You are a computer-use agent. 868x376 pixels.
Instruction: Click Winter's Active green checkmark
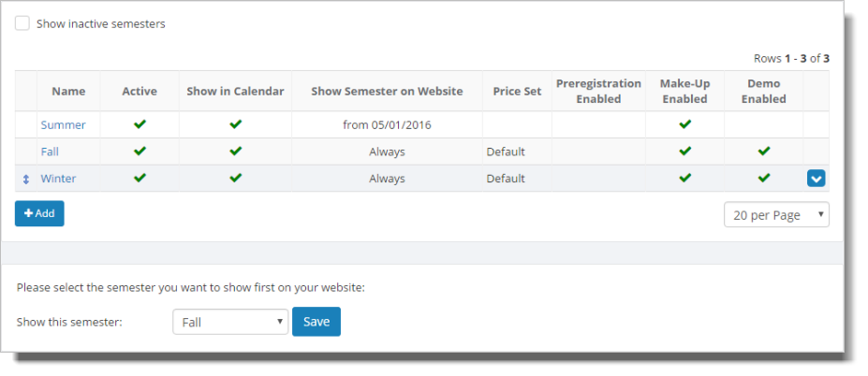(140, 178)
